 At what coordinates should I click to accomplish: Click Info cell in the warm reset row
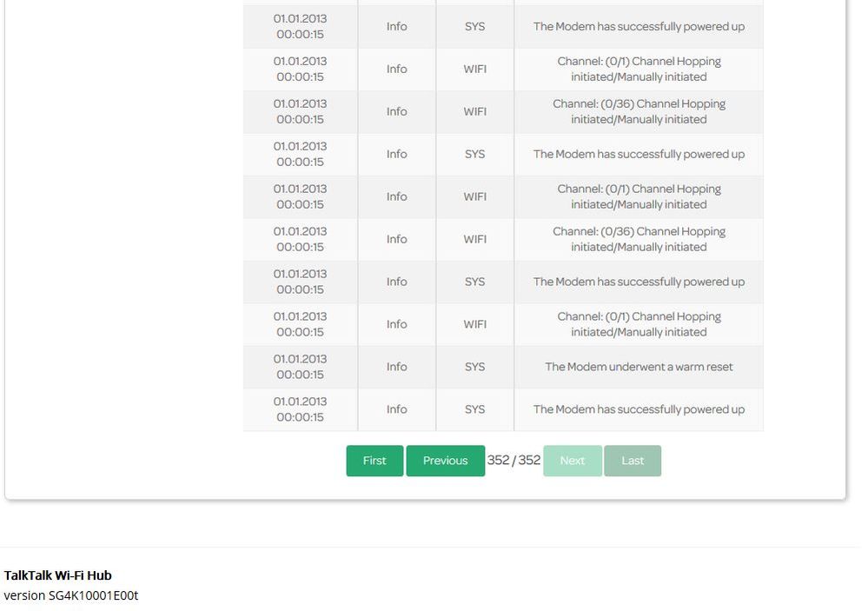pos(396,367)
